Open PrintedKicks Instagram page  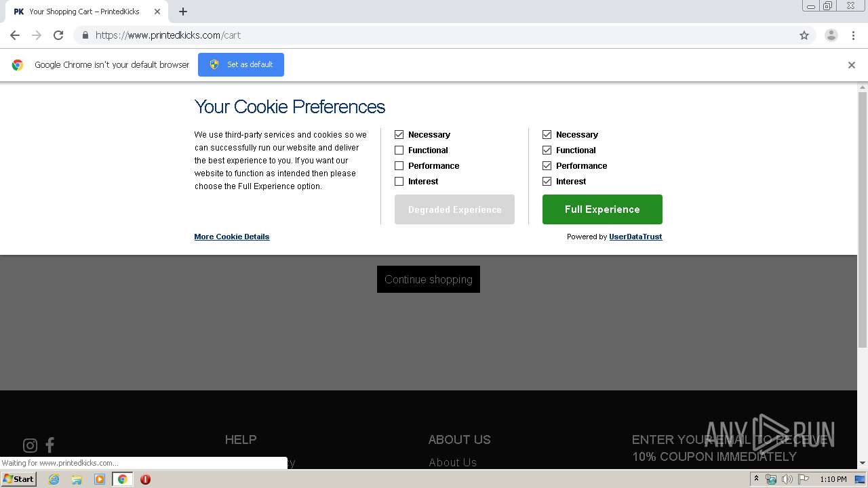point(30,445)
